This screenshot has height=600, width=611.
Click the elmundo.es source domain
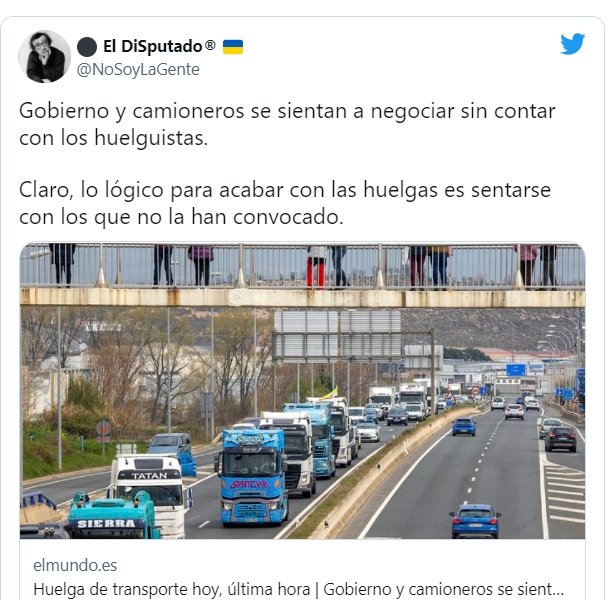(x=75, y=565)
